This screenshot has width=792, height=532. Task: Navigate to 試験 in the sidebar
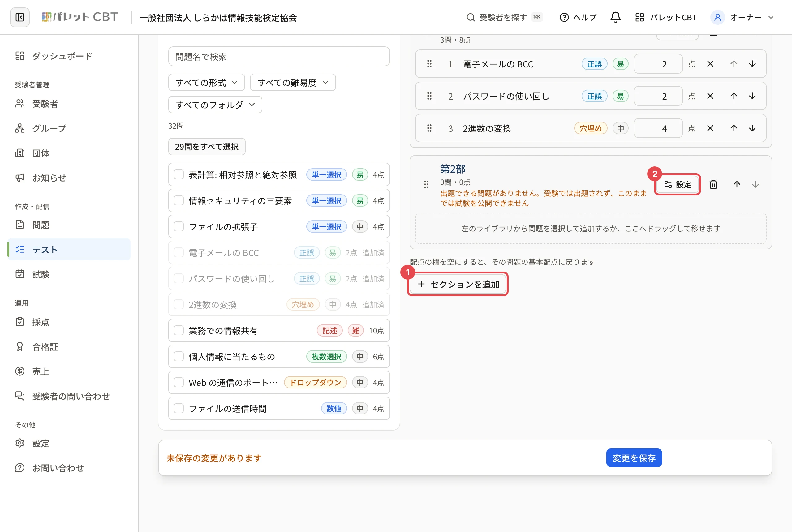point(69,274)
